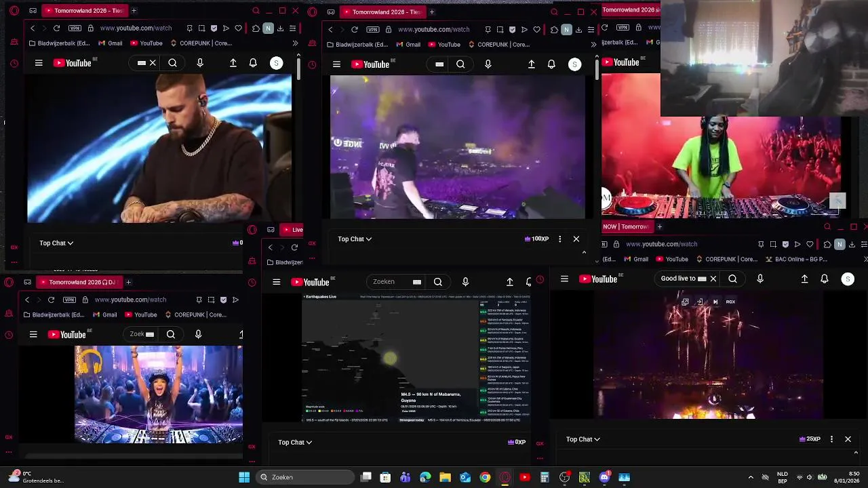Open new tab in bottom-left Opera window
The width and height of the screenshot is (868, 488).
point(128,282)
